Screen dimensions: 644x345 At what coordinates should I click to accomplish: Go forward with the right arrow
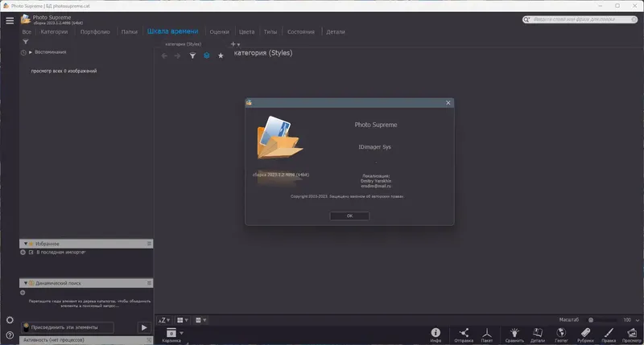pos(177,55)
